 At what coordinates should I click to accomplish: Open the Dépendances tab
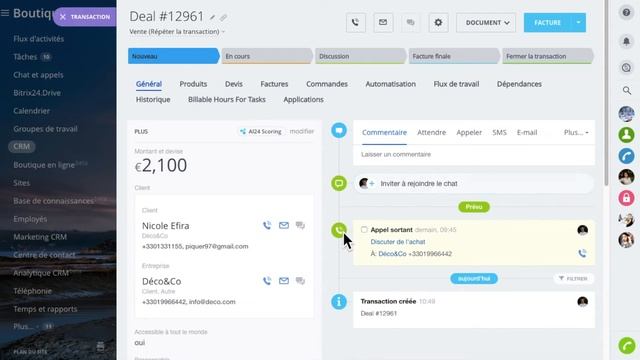coord(519,84)
